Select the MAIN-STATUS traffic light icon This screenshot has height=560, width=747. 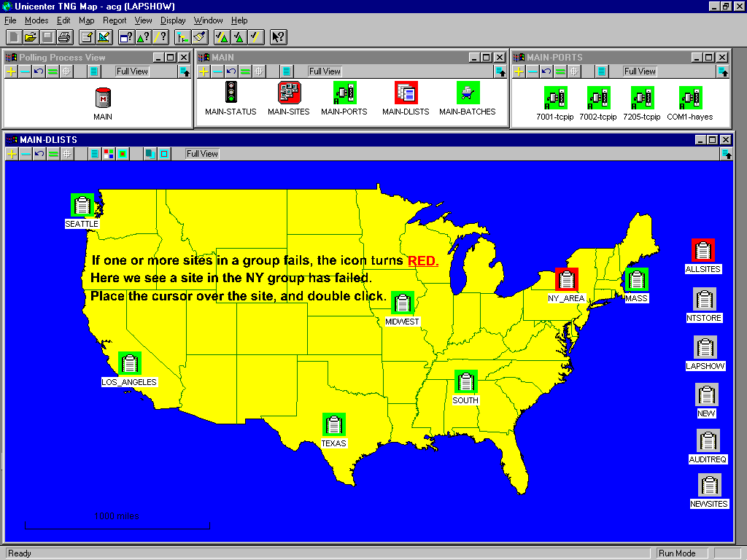pyautogui.click(x=231, y=92)
